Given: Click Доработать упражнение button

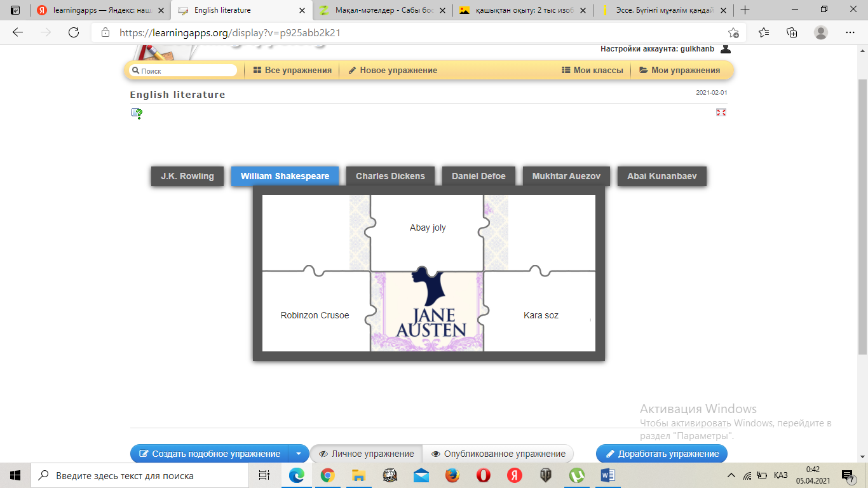Looking at the screenshot, I should [x=661, y=454].
